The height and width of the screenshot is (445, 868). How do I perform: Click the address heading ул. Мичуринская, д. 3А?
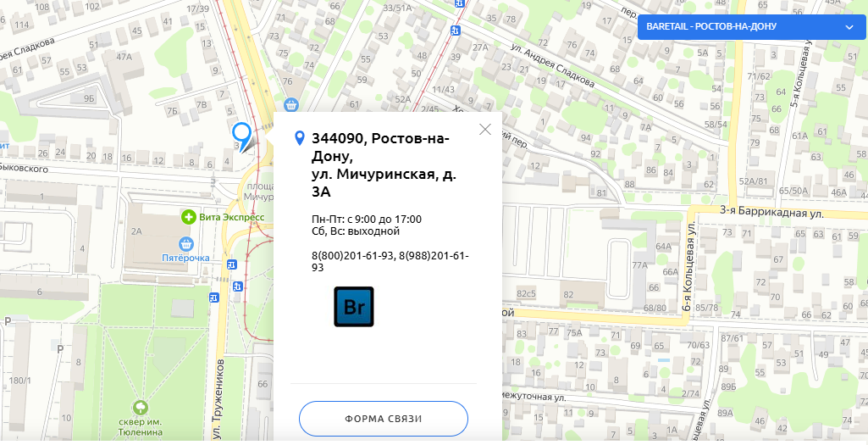point(384,183)
